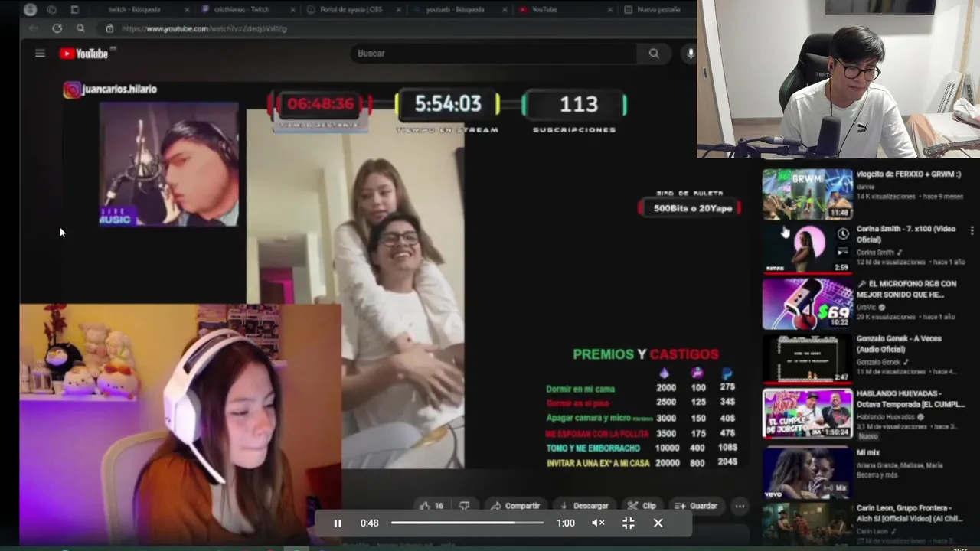This screenshot has width=980, height=551.
Task: Click the juancarlos.hilario Instagram handle
Action: pos(119,90)
